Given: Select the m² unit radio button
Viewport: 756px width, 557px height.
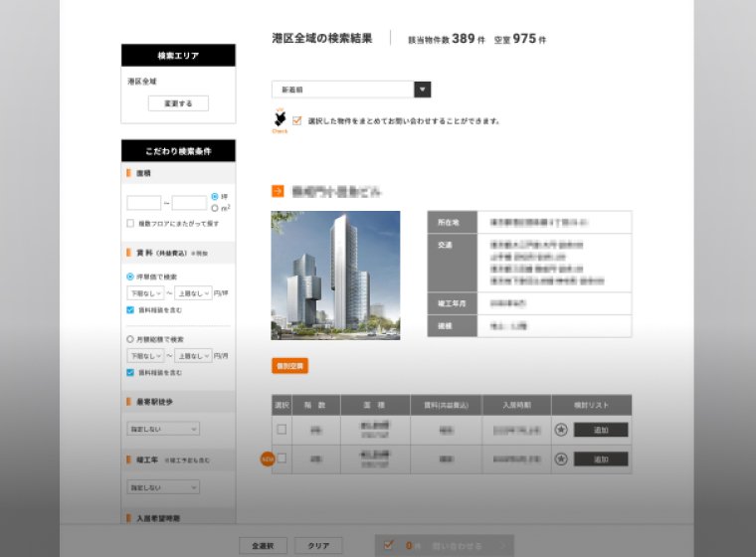Looking at the screenshot, I should 215,208.
